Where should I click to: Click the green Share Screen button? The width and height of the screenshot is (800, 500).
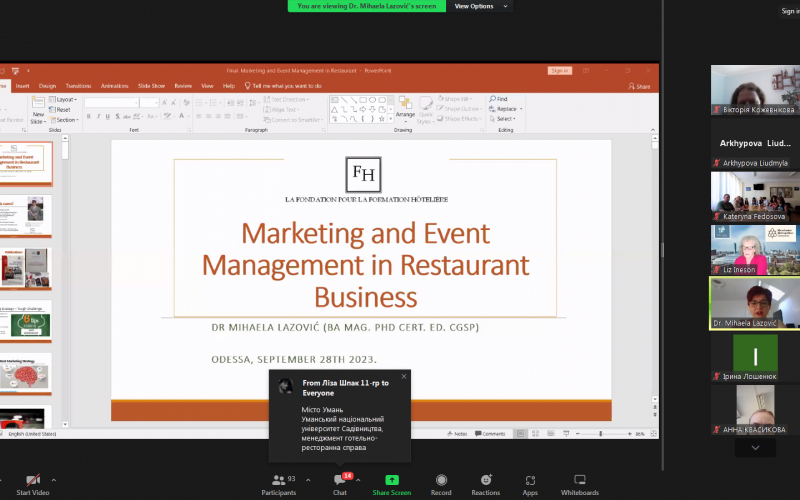392,485
